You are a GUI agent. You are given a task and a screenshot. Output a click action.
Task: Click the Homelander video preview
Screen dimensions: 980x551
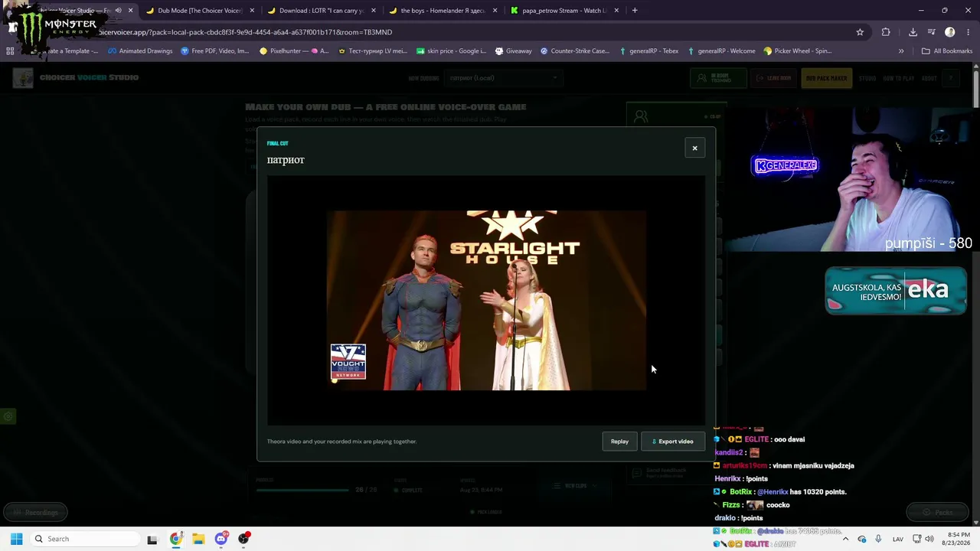click(486, 300)
